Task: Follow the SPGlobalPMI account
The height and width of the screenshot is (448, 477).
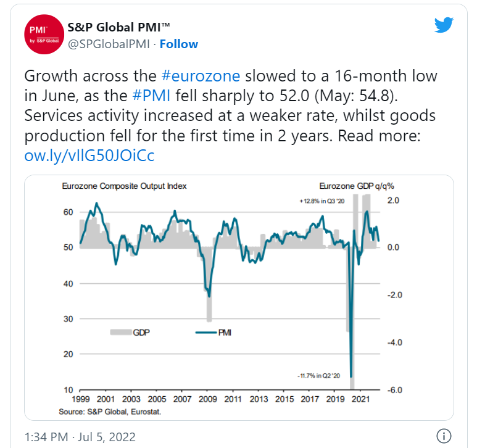Action: (x=178, y=44)
